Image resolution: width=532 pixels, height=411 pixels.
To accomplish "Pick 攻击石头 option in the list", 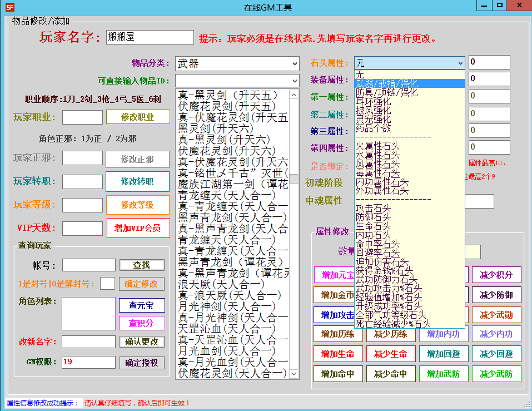I will click(373, 208).
